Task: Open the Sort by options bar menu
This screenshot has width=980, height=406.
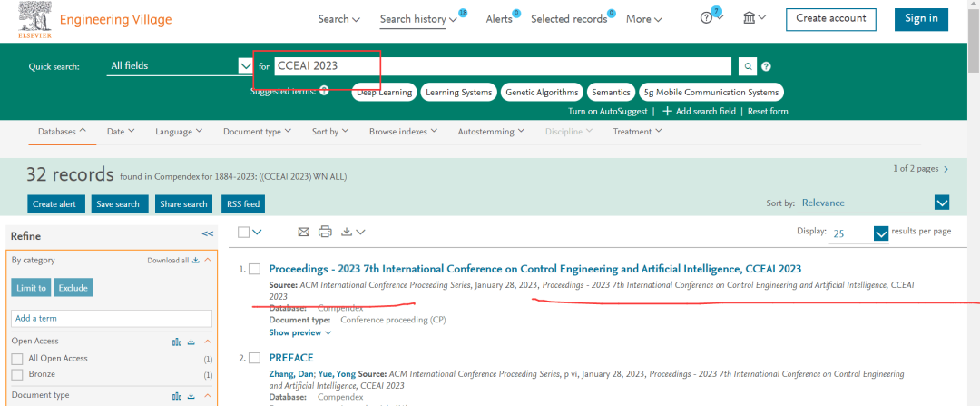Action: (330, 132)
